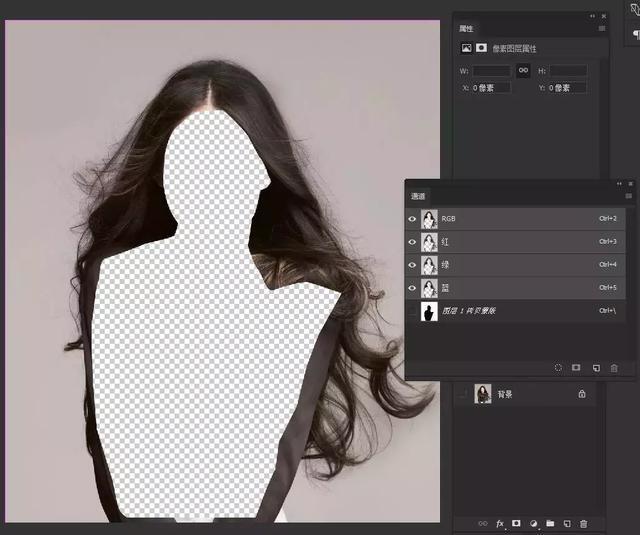
Task: Open the Channels panel flyout menu
Action: point(629,196)
